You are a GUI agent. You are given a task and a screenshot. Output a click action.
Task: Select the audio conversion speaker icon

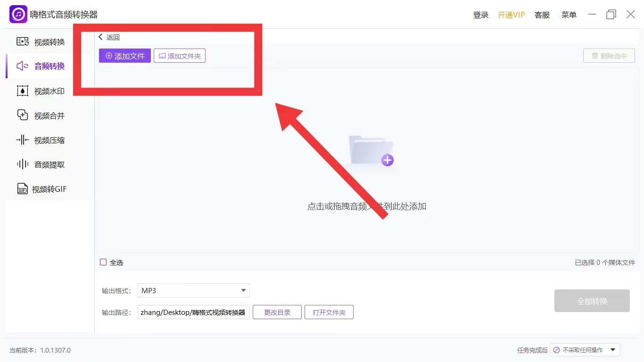23,66
